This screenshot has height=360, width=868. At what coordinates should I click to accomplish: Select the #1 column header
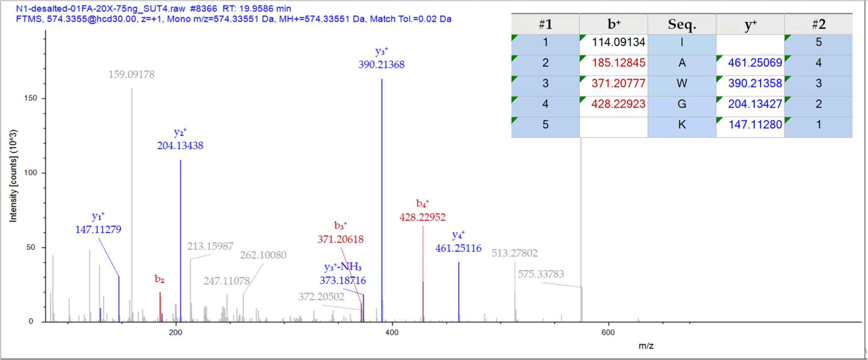point(545,24)
